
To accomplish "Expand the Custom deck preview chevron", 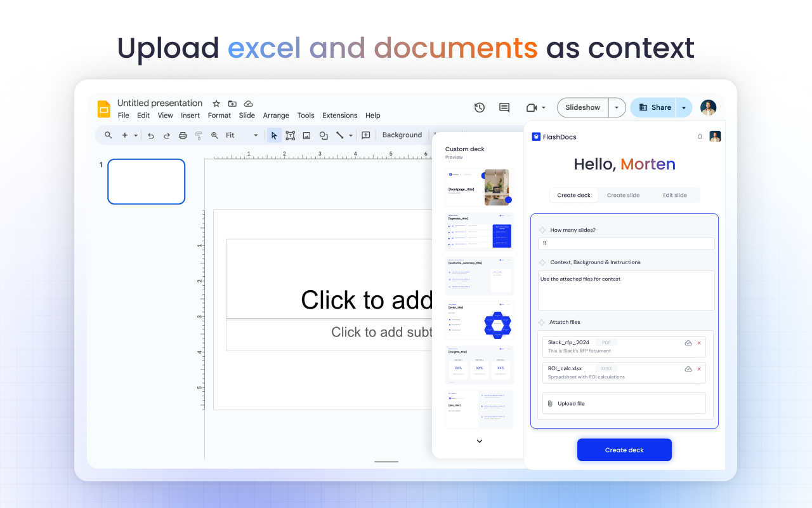I will tap(479, 441).
